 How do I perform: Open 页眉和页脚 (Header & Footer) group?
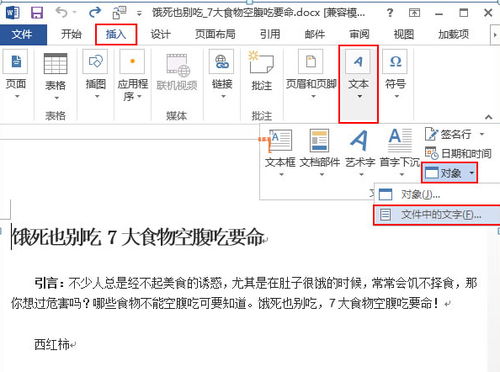pyautogui.click(x=311, y=74)
